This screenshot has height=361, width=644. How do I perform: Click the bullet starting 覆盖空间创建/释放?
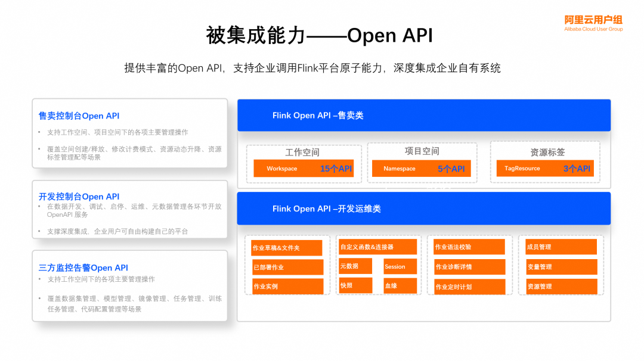coord(134,153)
